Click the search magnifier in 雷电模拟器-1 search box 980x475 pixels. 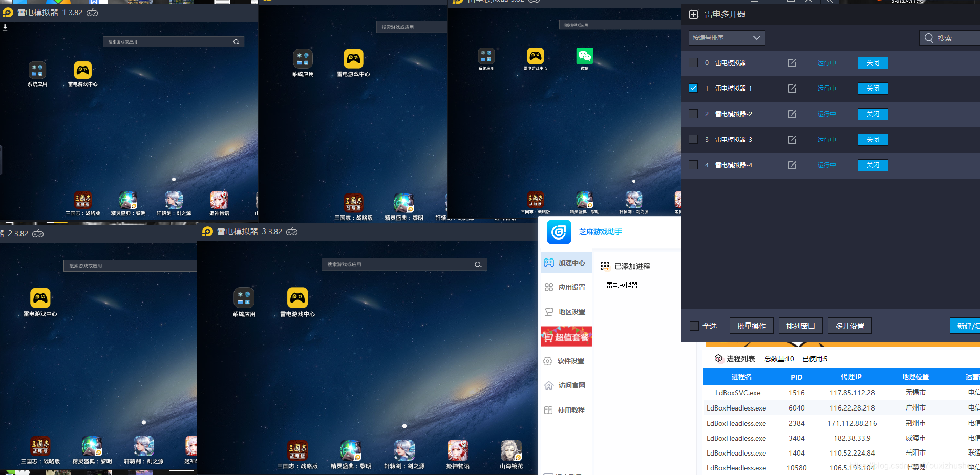pos(236,42)
